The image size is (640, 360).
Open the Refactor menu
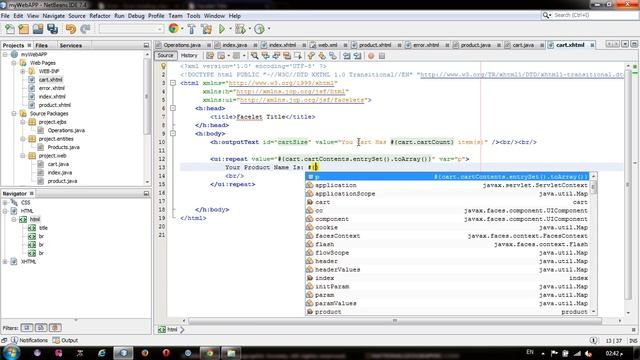pyautogui.click(x=100, y=16)
